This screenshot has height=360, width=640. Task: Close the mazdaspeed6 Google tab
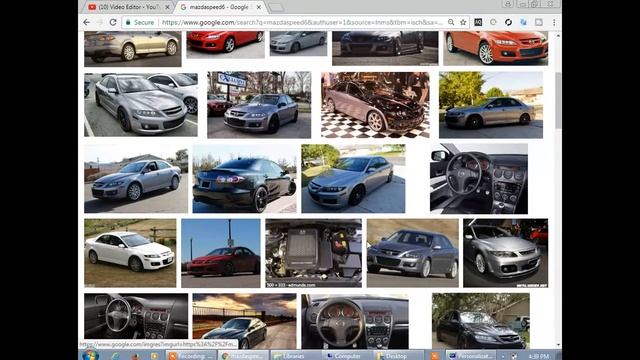click(259, 7)
